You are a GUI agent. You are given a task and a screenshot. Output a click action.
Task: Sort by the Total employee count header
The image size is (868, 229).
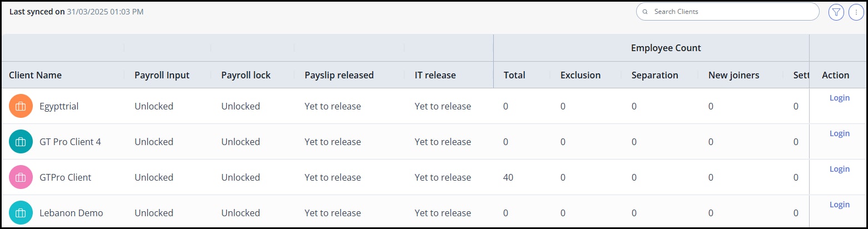[x=514, y=75]
